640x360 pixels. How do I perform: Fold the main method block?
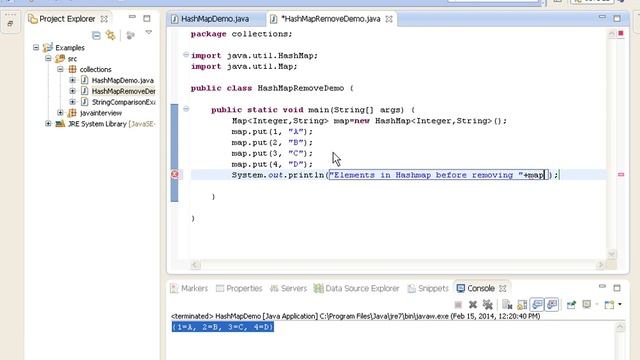[186, 109]
